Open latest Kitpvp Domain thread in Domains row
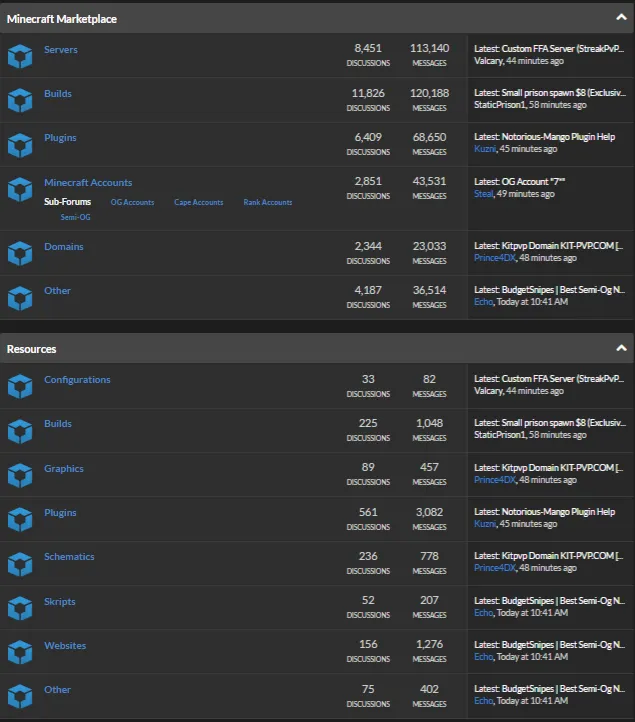 562,245
